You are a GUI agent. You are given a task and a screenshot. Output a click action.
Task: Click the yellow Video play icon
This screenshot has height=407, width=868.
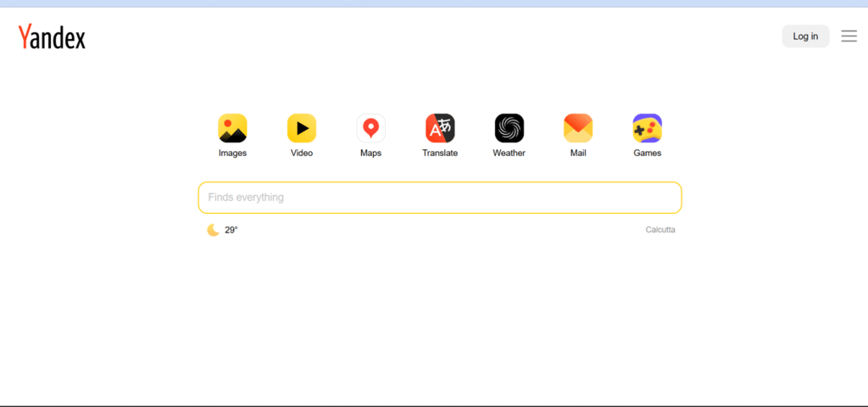(x=302, y=128)
